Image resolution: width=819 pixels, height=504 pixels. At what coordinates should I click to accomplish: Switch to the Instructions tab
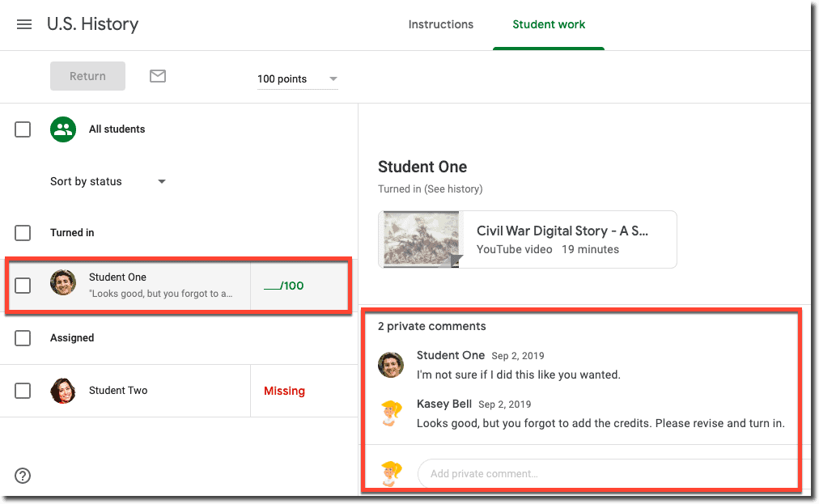pos(440,24)
